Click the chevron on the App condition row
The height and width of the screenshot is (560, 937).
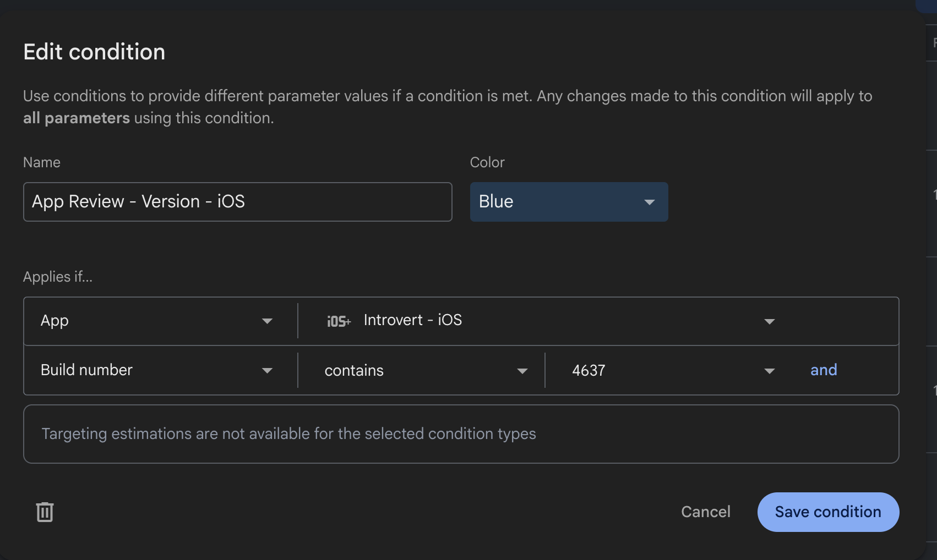[268, 321]
